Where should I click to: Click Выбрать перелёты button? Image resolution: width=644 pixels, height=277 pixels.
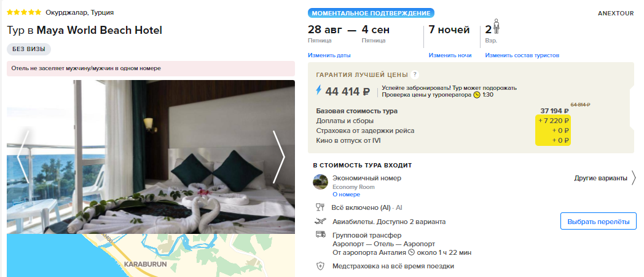599,222
